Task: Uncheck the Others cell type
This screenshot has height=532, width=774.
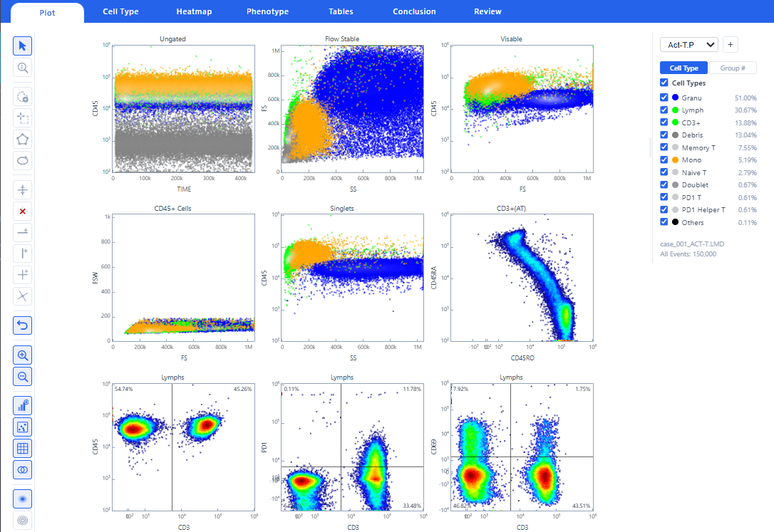Action: pos(664,222)
